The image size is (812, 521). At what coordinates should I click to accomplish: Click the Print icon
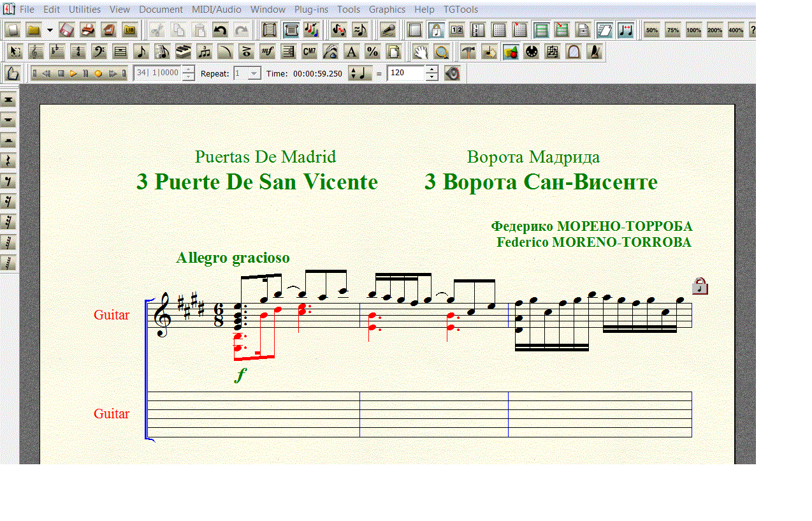87,30
